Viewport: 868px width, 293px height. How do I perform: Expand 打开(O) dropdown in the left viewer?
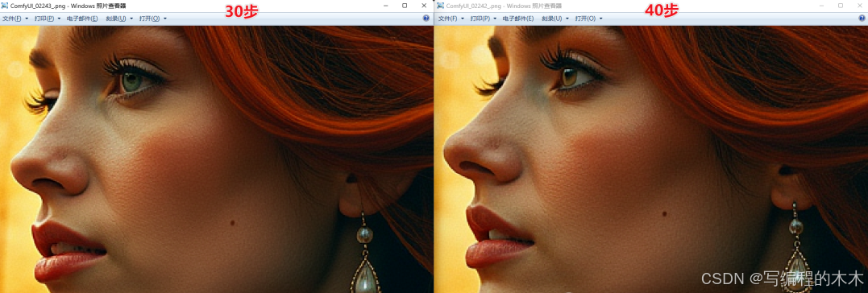coord(153,19)
